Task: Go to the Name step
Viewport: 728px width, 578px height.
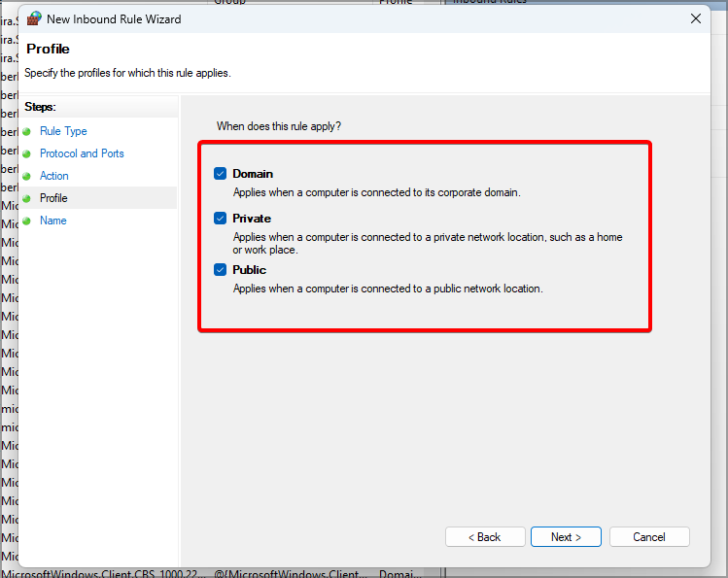Action: tap(52, 221)
